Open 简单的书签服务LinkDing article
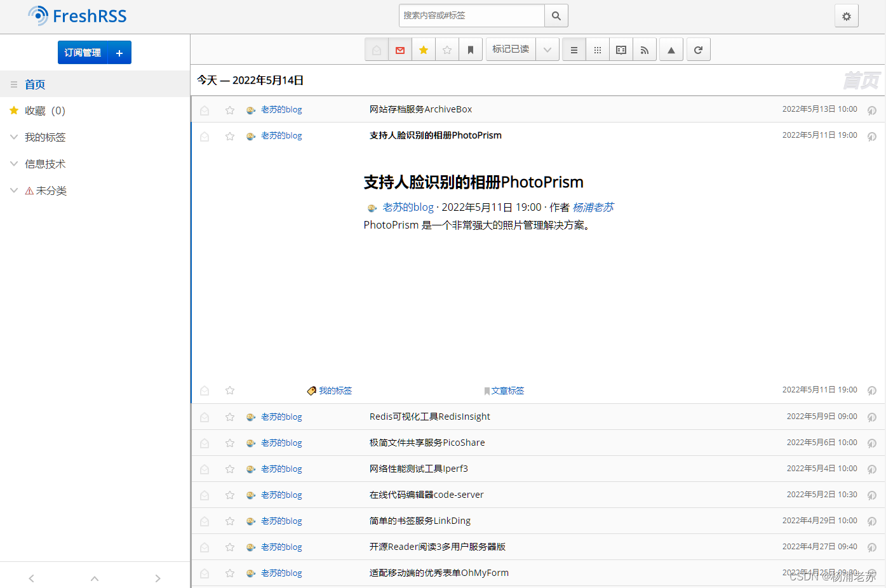The width and height of the screenshot is (886, 588). click(x=420, y=521)
